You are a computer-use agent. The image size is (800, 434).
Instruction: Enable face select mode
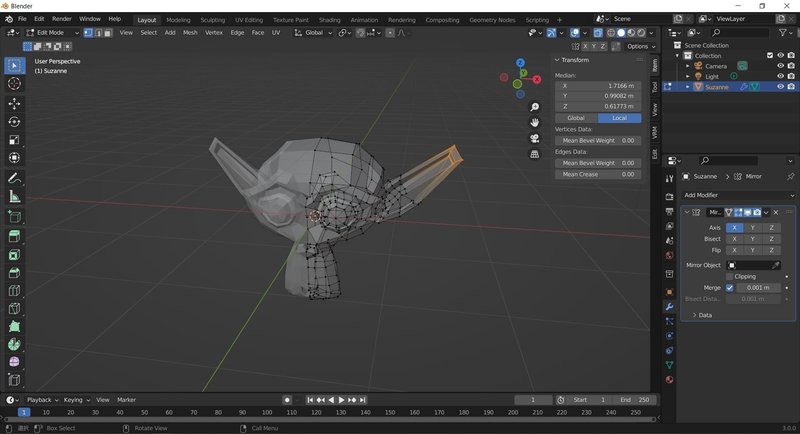pyautogui.click(x=108, y=33)
